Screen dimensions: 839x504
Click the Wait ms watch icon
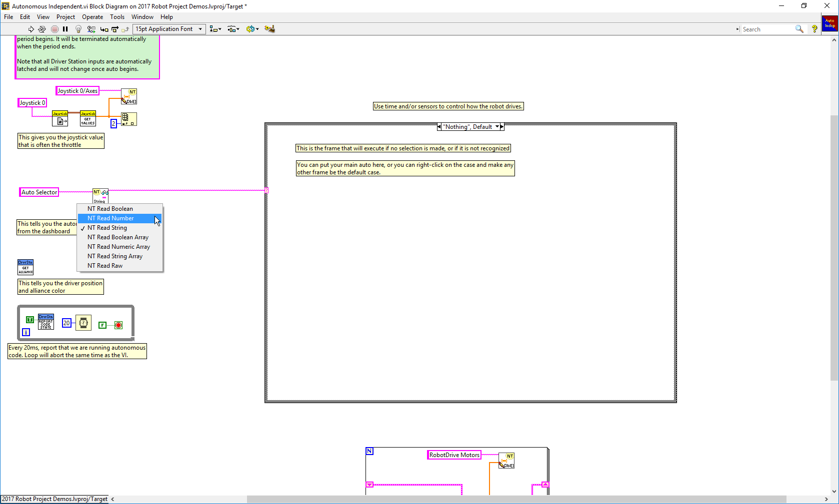pos(83,323)
